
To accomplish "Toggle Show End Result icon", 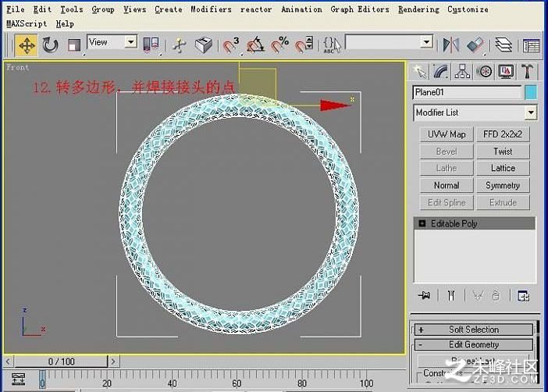I will [451, 295].
